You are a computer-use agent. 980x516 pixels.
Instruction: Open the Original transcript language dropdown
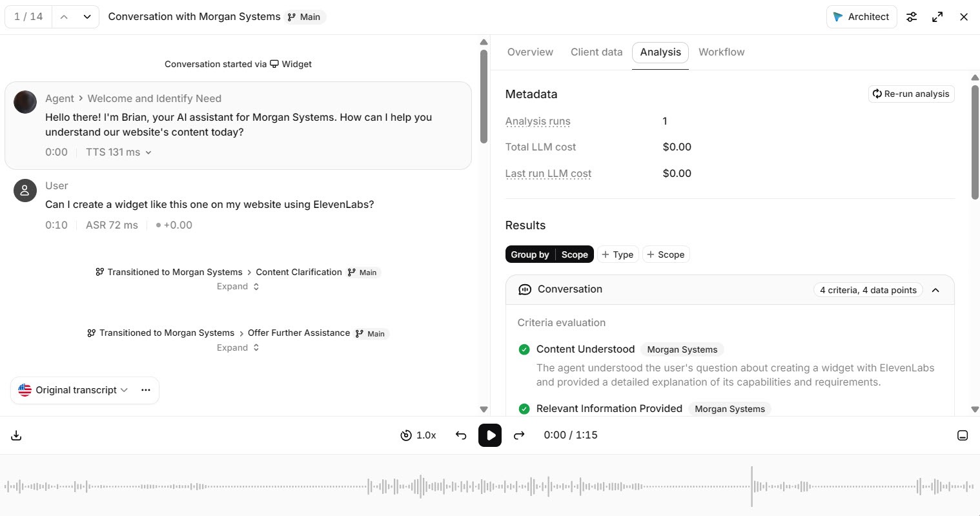point(74,390)
